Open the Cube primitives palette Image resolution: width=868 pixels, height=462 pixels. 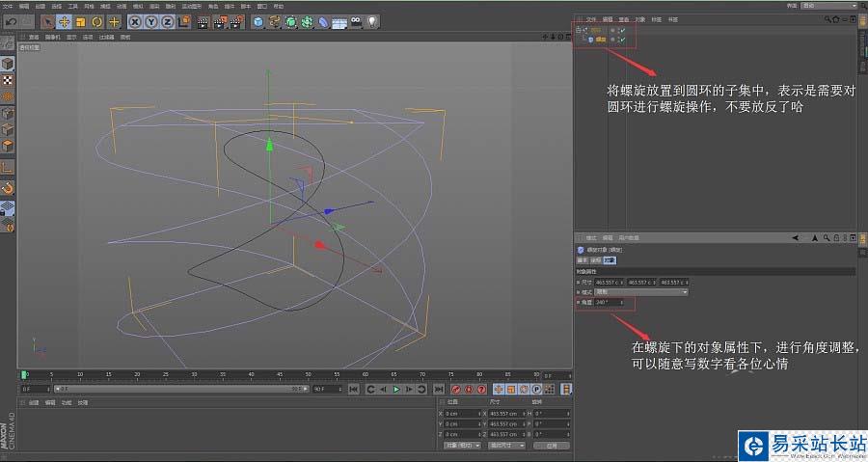click(258, 22)
